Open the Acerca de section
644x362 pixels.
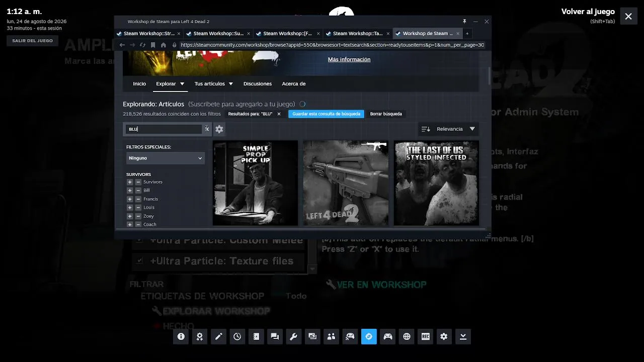[294, 84]
